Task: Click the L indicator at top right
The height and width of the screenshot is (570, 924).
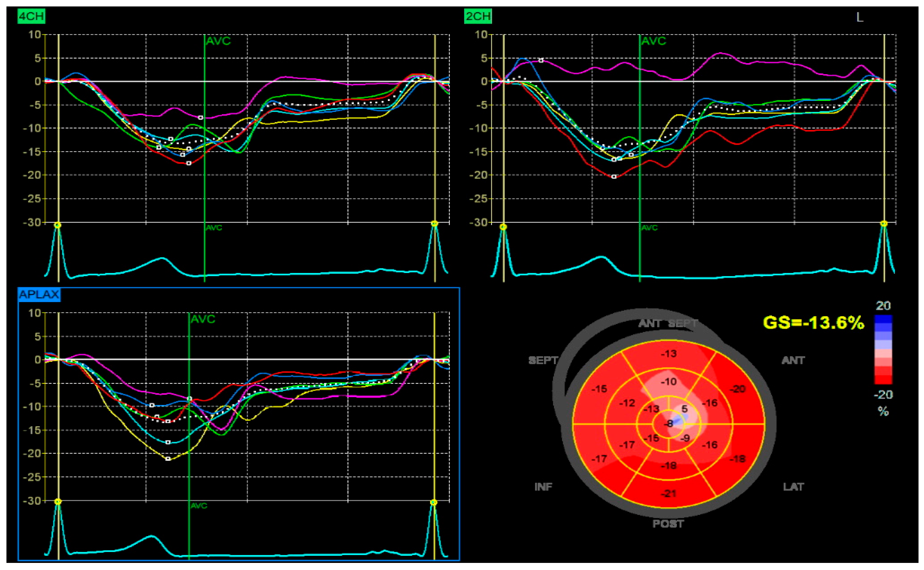Action: (859, 17)
